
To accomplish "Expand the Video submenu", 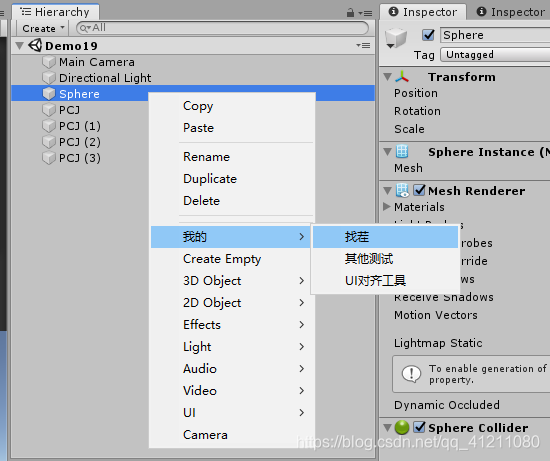I will [x=230, y=390].
